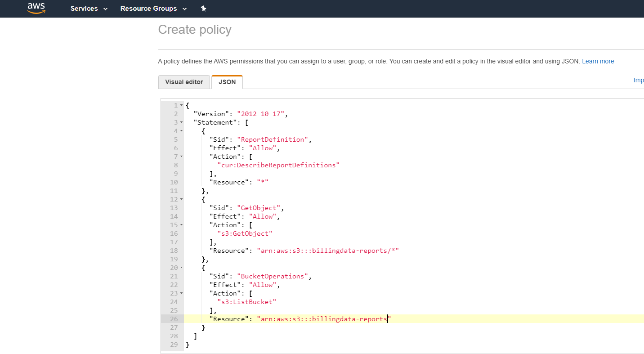Collapse the JSON root fold arrow on line 1
Screen dimensions: 644x354
click(181, 105)
